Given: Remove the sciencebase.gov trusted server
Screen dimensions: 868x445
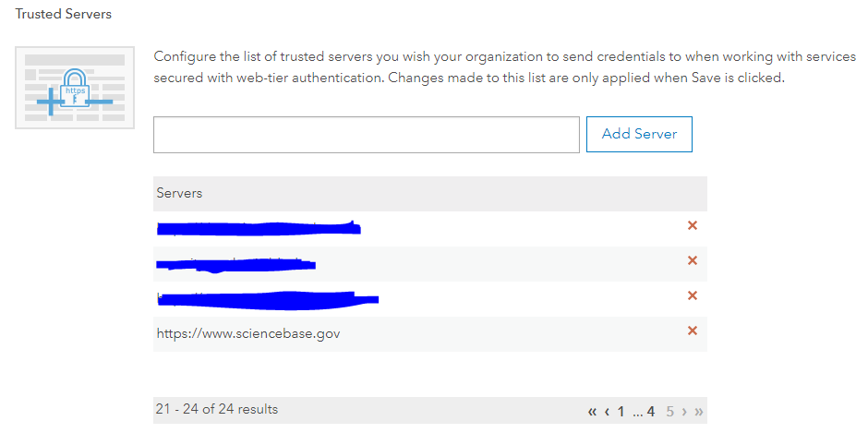Looking at the screenshot, I should (693, 331).
